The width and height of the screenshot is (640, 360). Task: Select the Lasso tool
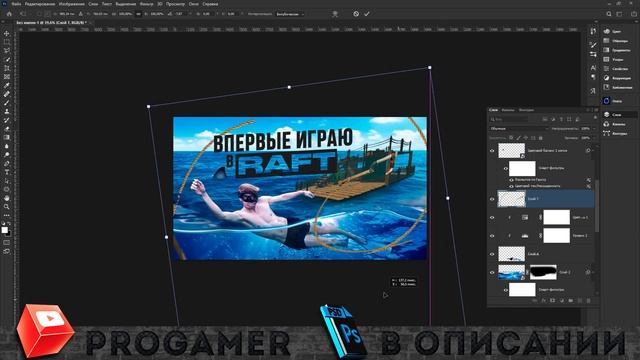coord(7,51)
